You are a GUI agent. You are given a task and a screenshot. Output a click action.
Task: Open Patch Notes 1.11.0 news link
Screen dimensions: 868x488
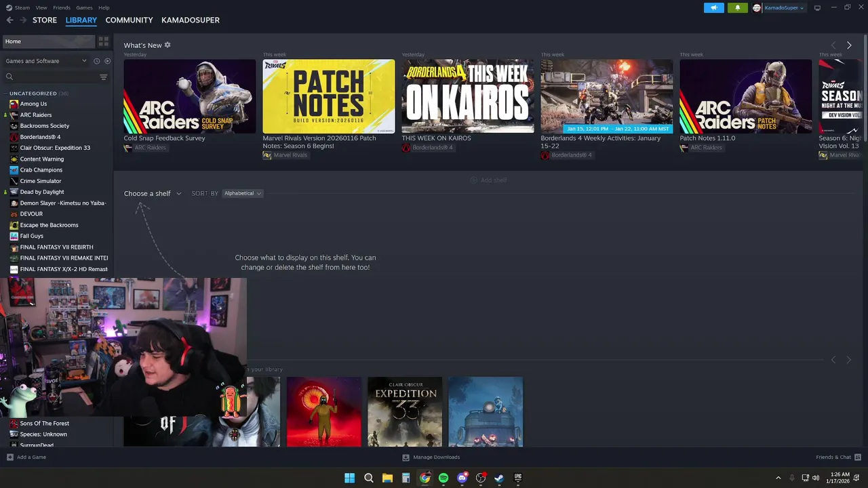(x=707, y=138)
